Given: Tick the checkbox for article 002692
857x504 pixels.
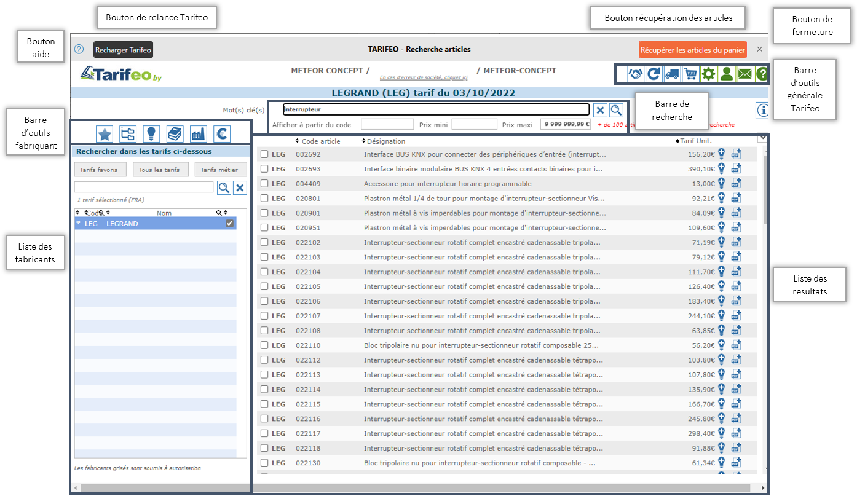Looking at the screenshot, I should coord(264,154).
